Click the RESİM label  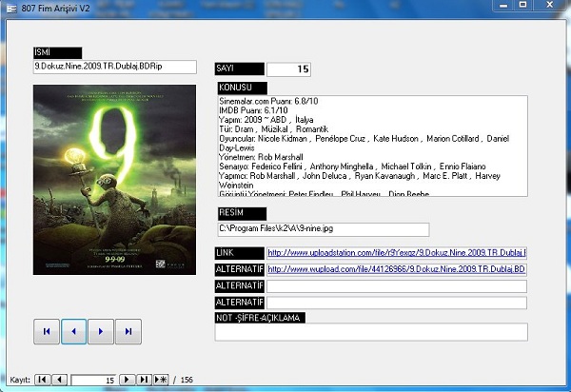[242, 213]
